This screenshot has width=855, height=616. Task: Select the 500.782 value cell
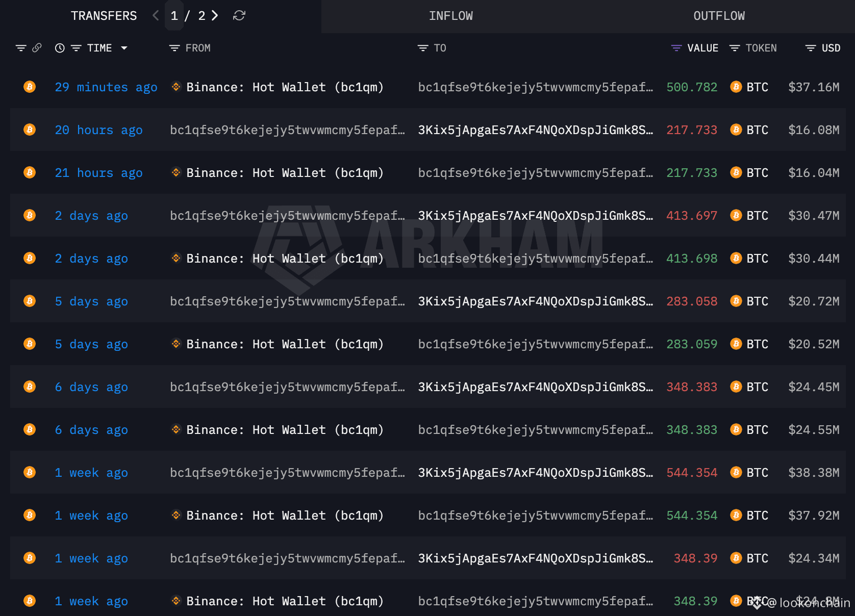click(x=692, y=87)
